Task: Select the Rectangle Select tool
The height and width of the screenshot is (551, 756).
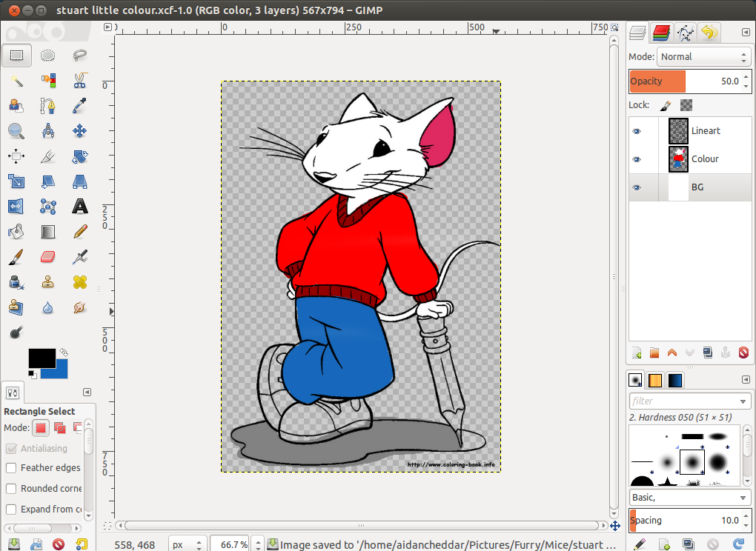Action: (17, 56)
